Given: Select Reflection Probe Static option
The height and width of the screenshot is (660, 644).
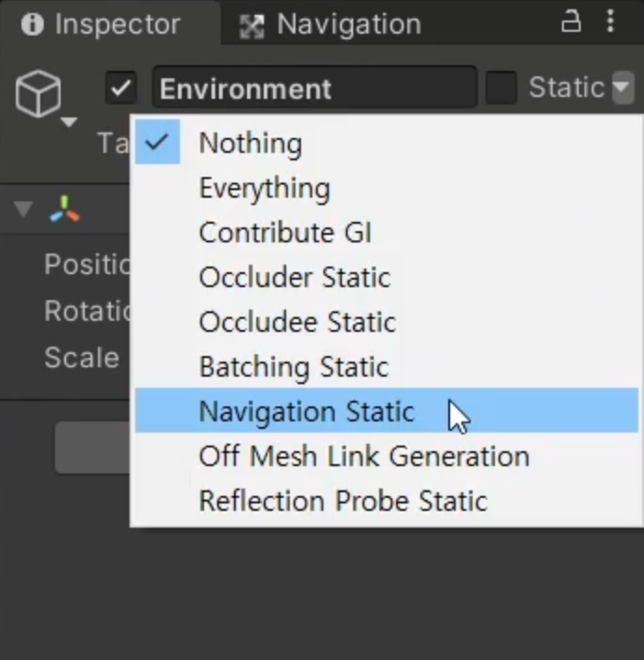Looking at the screenshot, I should point(342,501).
